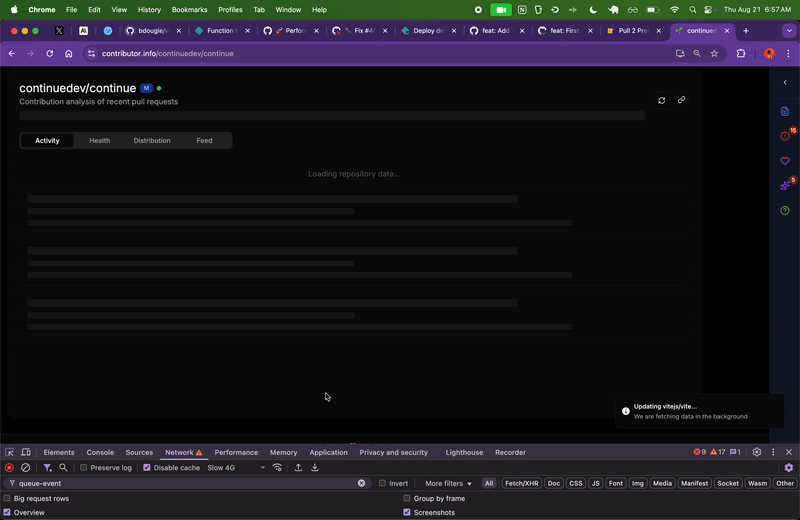Click the heart icon in right sidebar
Viewport: 800px width, 520px height.
(785, 161)
